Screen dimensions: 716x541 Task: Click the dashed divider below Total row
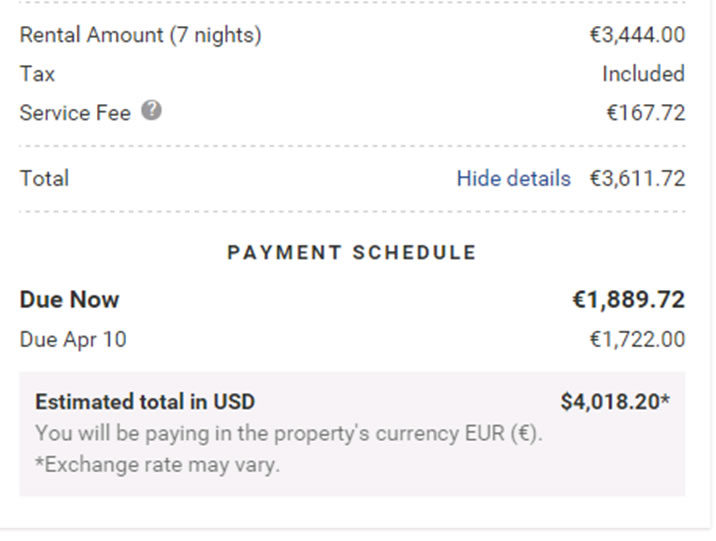(x=352, y=211)
